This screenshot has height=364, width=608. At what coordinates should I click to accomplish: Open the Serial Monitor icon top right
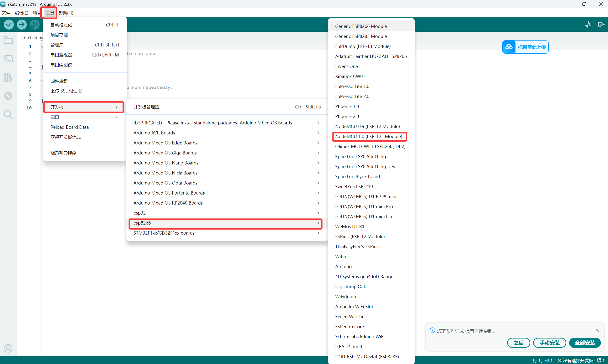pos(600,25)
